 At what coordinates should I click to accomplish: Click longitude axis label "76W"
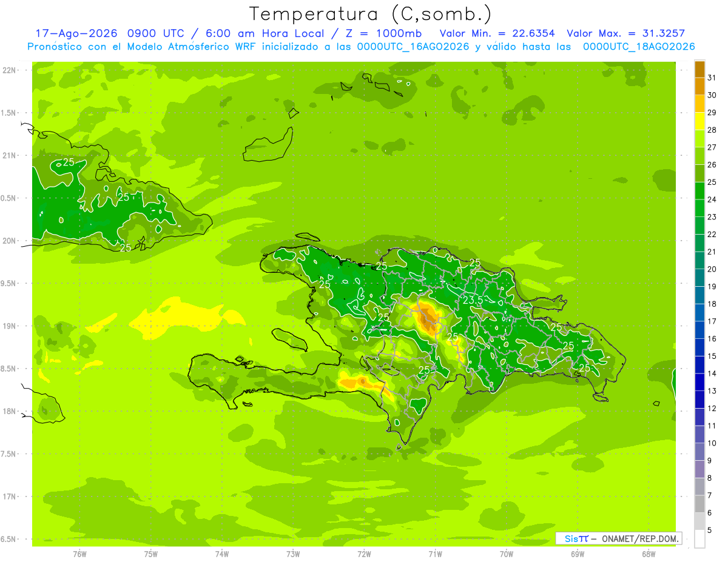(79, 554)
